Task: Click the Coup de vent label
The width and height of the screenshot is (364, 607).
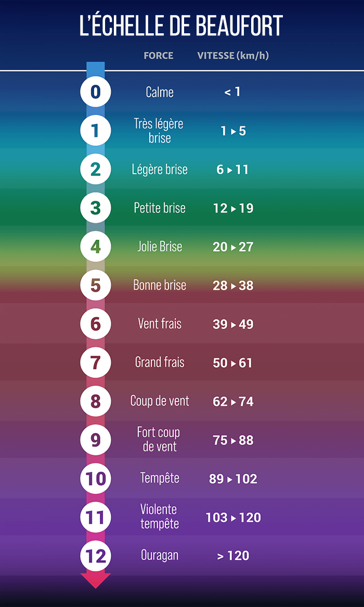Action: coord(160,401)
